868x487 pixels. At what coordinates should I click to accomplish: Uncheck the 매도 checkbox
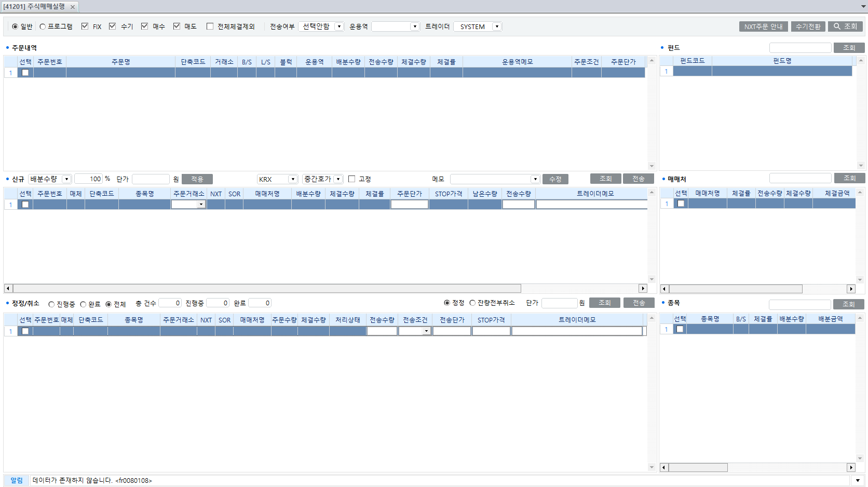[x=177, y=26]
